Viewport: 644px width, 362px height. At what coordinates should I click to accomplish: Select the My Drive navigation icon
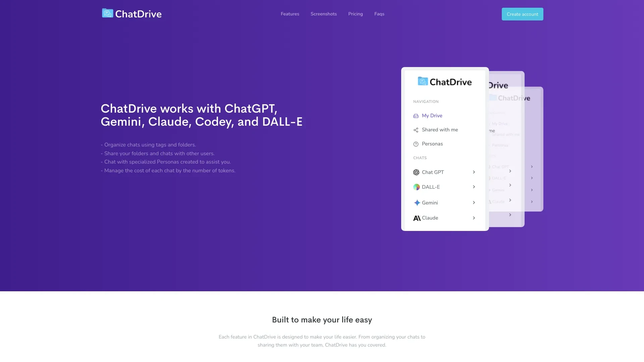click(416, 116)
